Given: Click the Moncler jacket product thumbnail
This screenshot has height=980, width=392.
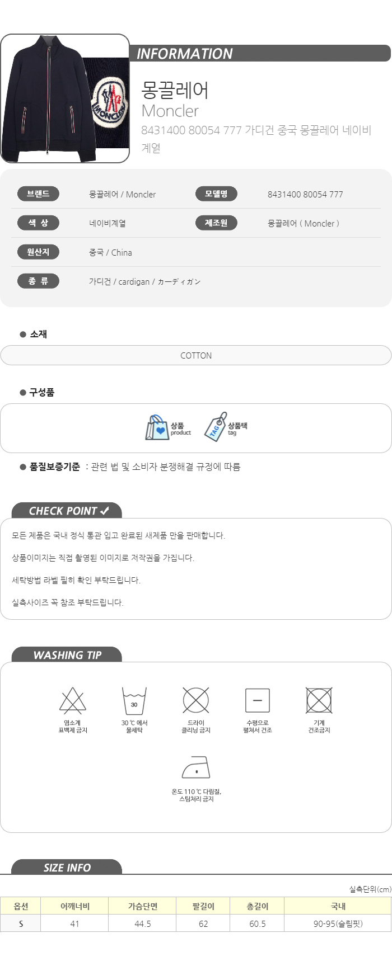Looking at the screenshot, I should pyautogui.click(x=65, y=98).
